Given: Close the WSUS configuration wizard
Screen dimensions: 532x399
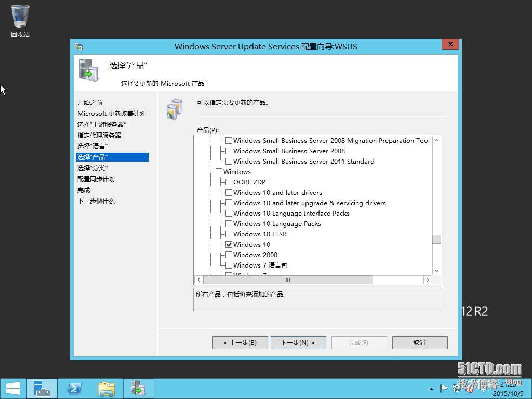Looking at the screenshot, I should tap(450, 45).
